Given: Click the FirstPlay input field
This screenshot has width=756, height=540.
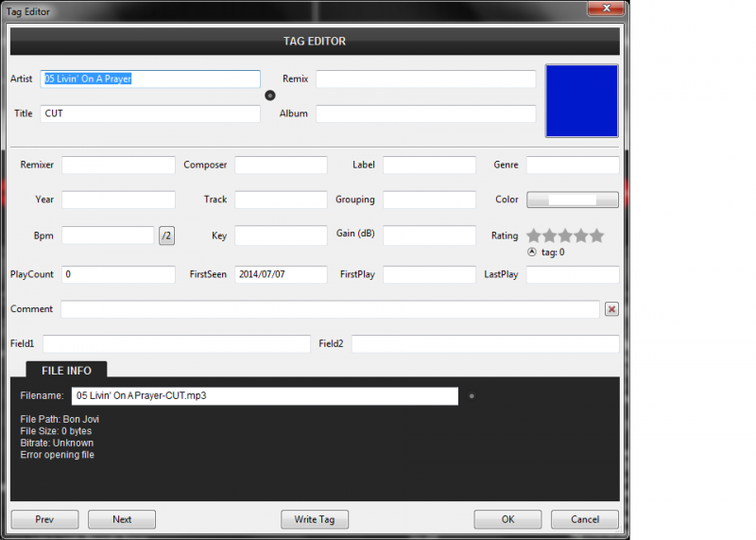Looking at the screenshot, I should pyautogui.click(x=429, y=274).
